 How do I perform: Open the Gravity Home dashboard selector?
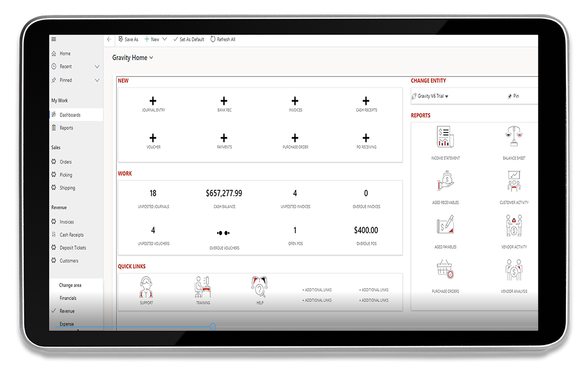pyautogui.click(x=133, y=58)
